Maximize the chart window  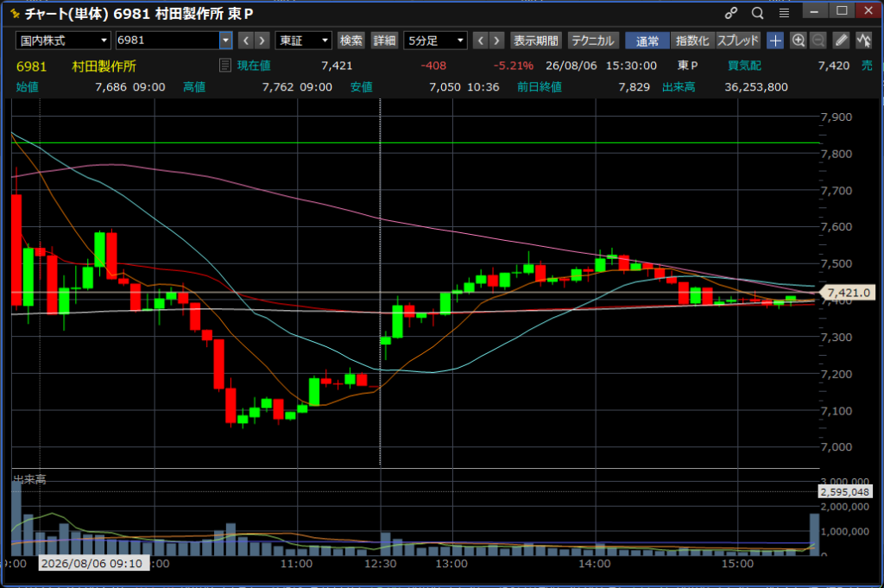pos(841,10)
